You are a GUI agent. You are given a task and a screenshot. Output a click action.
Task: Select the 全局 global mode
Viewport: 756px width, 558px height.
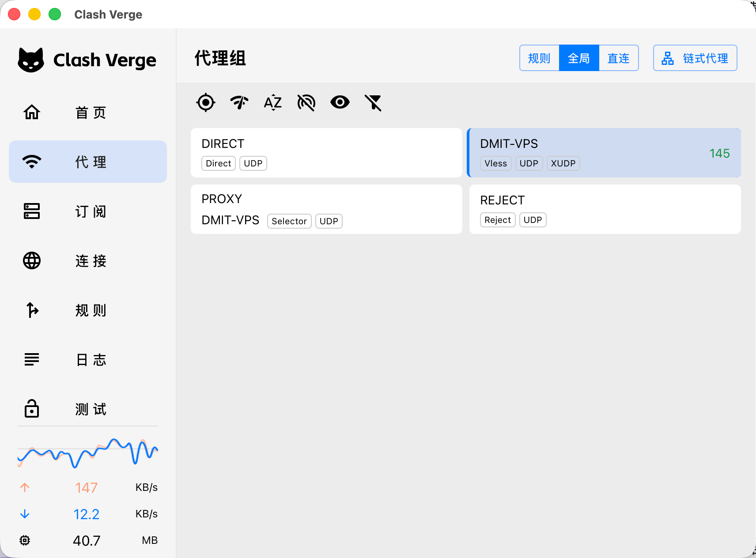click(579, 58)
